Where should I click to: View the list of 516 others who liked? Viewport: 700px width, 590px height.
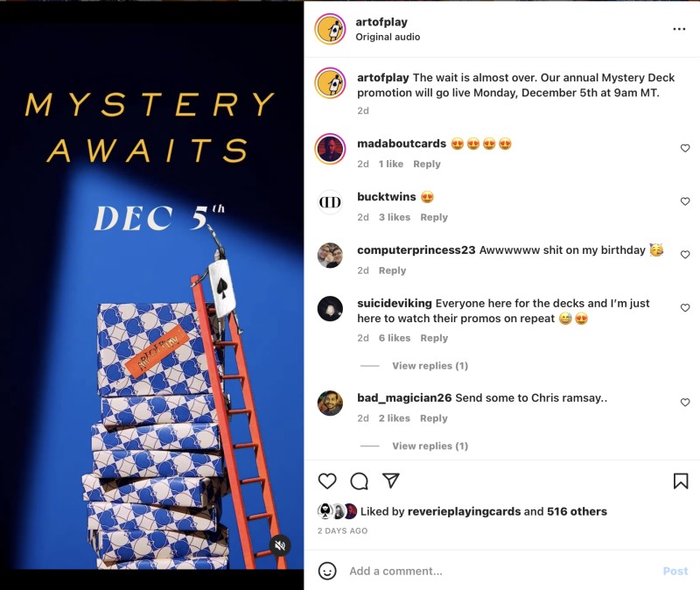577,511
